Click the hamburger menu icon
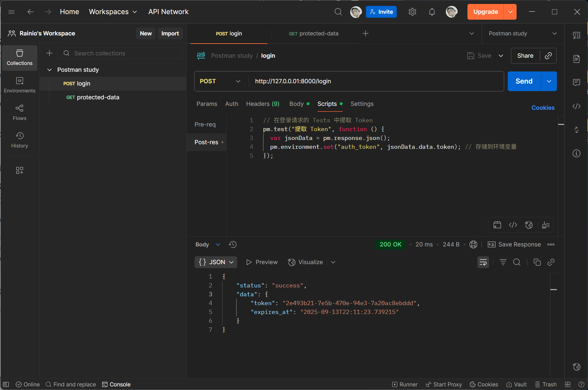The image size is (588, 390). 11,12
